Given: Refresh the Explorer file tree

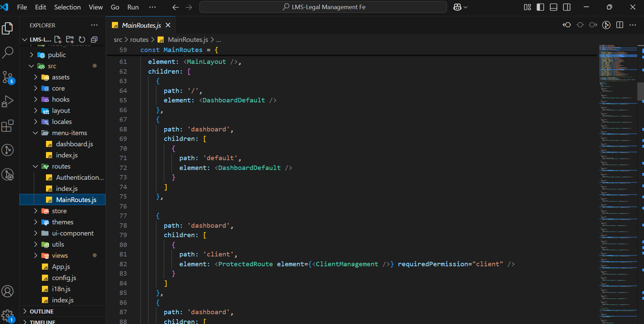Looking at the screenshot, I should (x=82, y=40).
